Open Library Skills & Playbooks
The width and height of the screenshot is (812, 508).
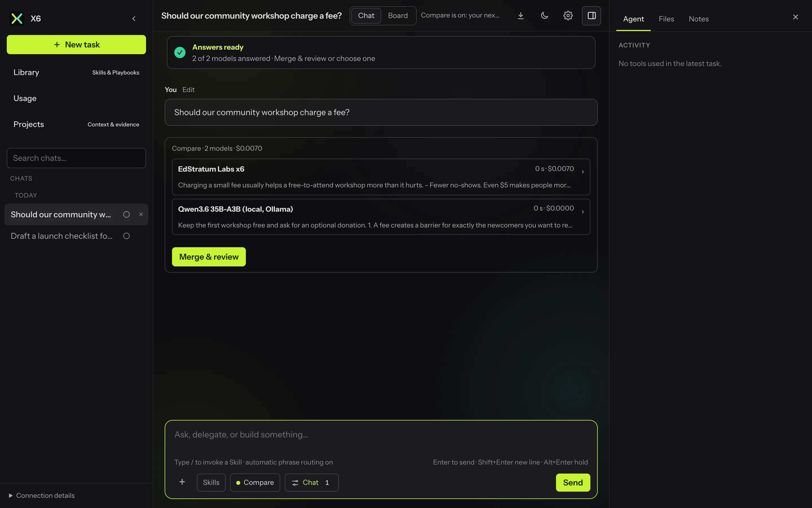click(x=76, y=73)
